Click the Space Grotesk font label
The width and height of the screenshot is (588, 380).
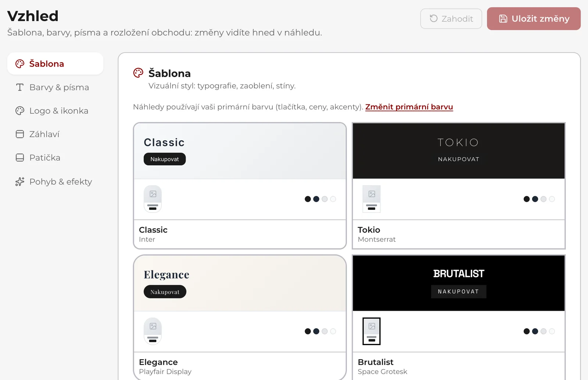pos(383,372)
